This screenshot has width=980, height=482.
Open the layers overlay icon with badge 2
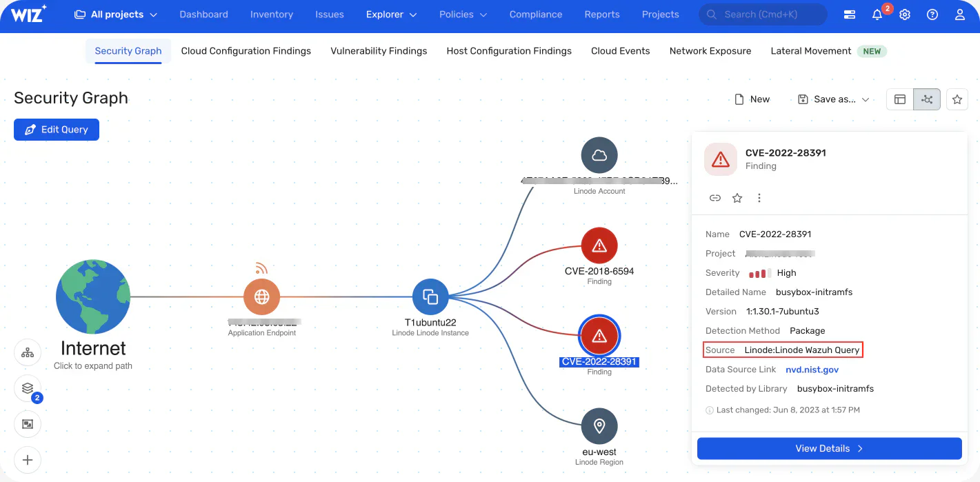[x=28, y=388]
